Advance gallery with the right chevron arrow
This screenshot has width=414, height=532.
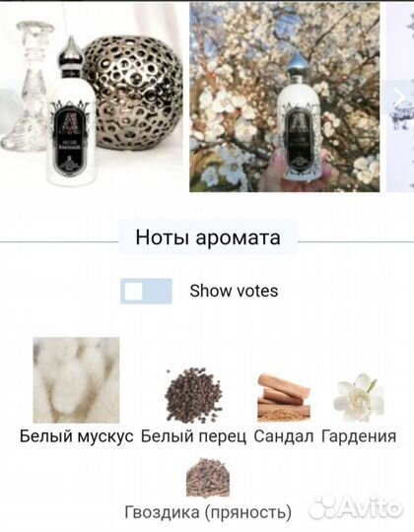(x=399, y=98)
